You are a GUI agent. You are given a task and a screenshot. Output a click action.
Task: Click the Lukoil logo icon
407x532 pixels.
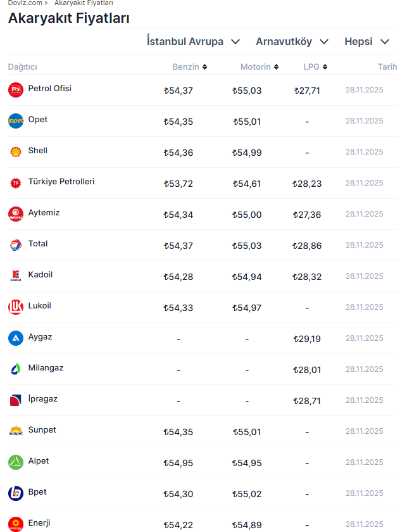(x=16, y=307)
